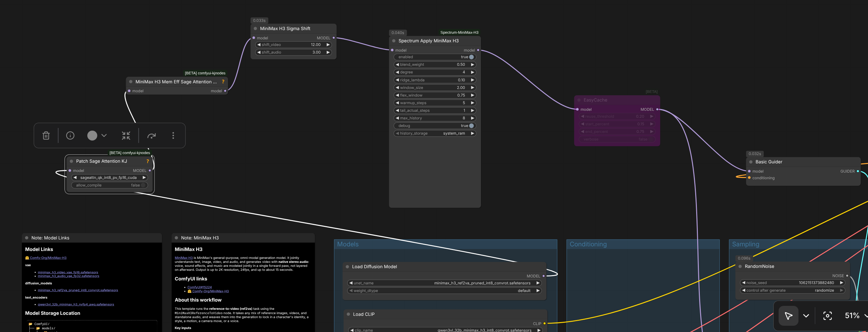Open node info from selection toolbox
The height and width of the screenshot is (332, 868).
(x=70, y=135)
